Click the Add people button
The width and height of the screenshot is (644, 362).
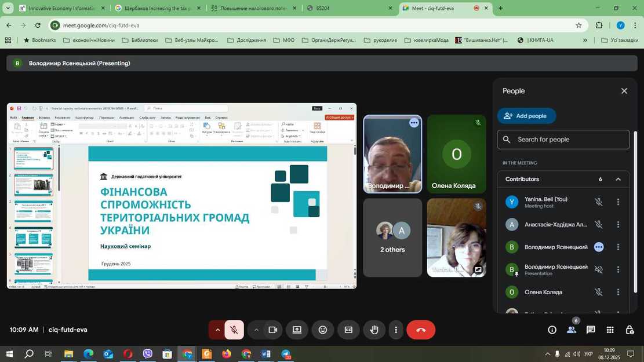[x=526, y=116]
